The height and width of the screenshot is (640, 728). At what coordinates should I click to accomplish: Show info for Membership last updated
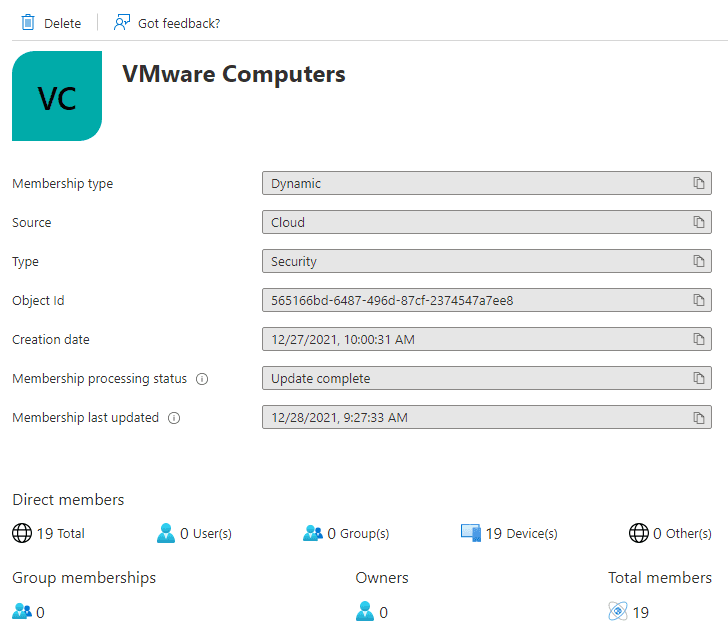tap(174, 418)
